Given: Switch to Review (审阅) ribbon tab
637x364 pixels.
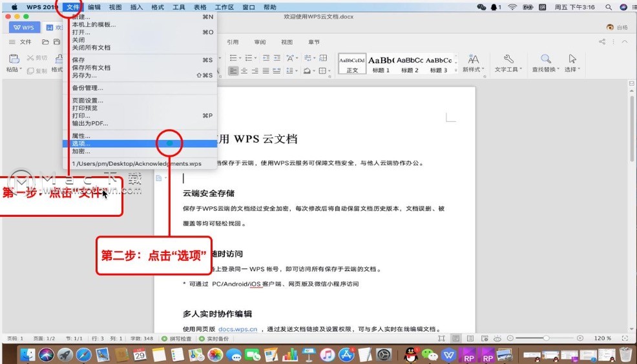Looking at the screenshot, I should 260,42.
